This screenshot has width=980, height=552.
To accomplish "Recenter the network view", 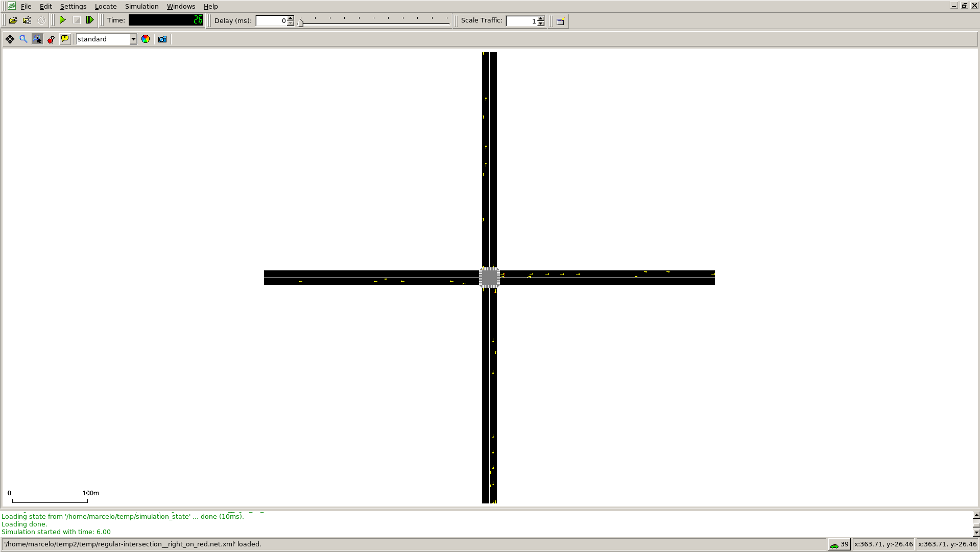I will [10, 39].
